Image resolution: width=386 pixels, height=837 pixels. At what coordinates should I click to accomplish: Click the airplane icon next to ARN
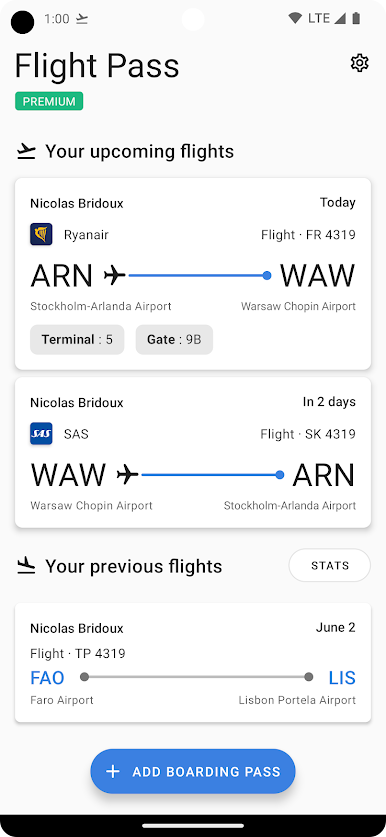tap(114, 275)
